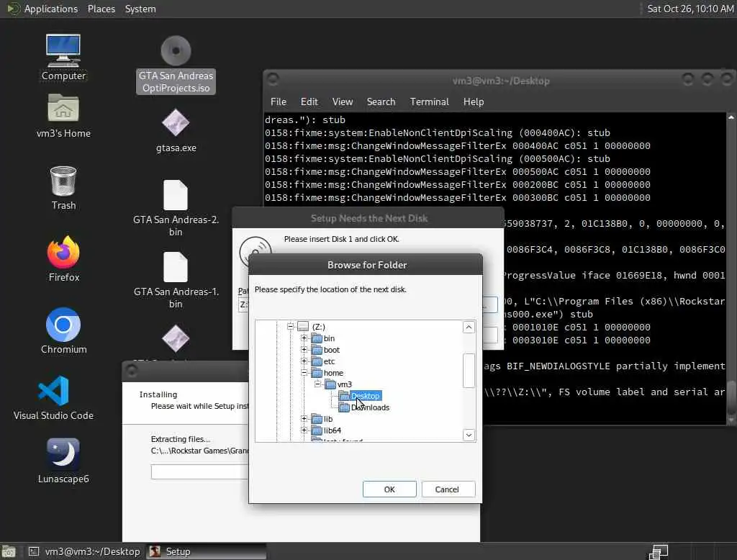
Task: Select the home folder label
Action: [x=333, y=373]
